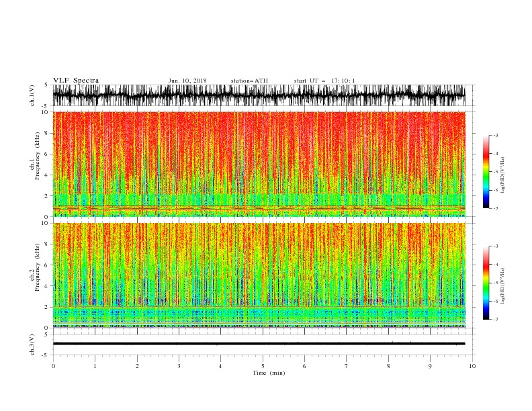Click the "6" kHz tick on ch.1 frequency axis
This screenshot has height=411, width=532.
pos(46,154)
